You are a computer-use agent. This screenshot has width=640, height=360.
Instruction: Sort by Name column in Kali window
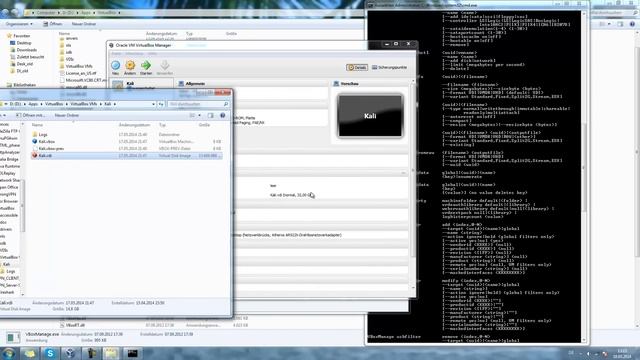37,125
